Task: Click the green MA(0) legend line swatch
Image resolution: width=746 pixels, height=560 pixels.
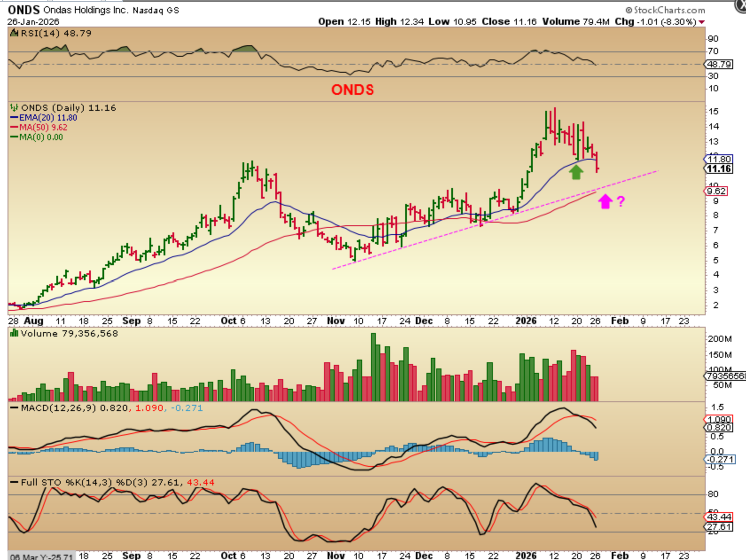Action: (14, 137)
